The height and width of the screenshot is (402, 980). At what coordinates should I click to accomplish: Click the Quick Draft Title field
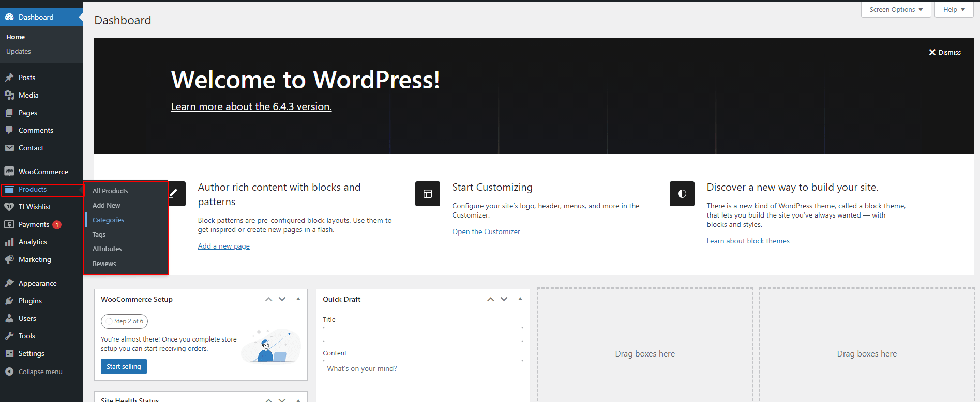423,334
